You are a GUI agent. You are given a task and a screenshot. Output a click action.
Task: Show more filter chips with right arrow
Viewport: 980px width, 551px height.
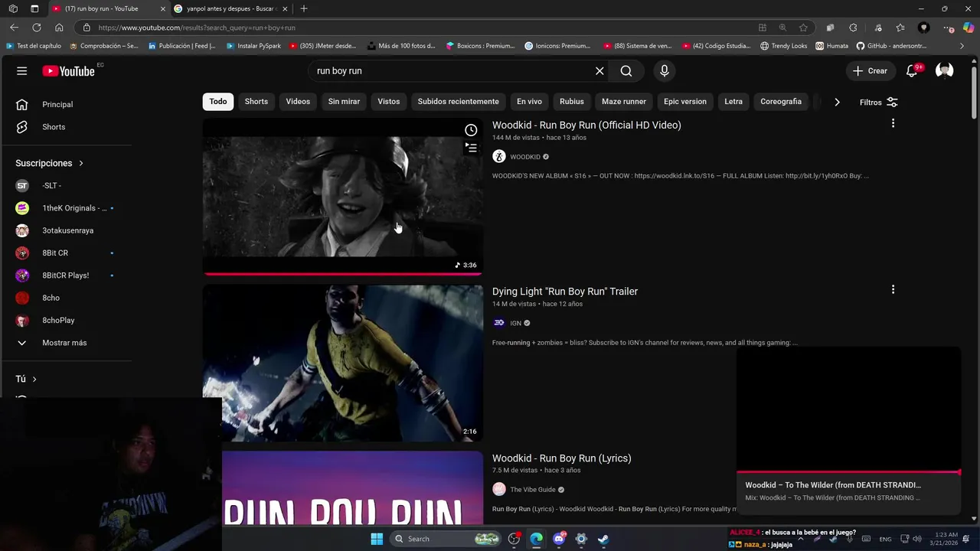[x=837, y=102]
